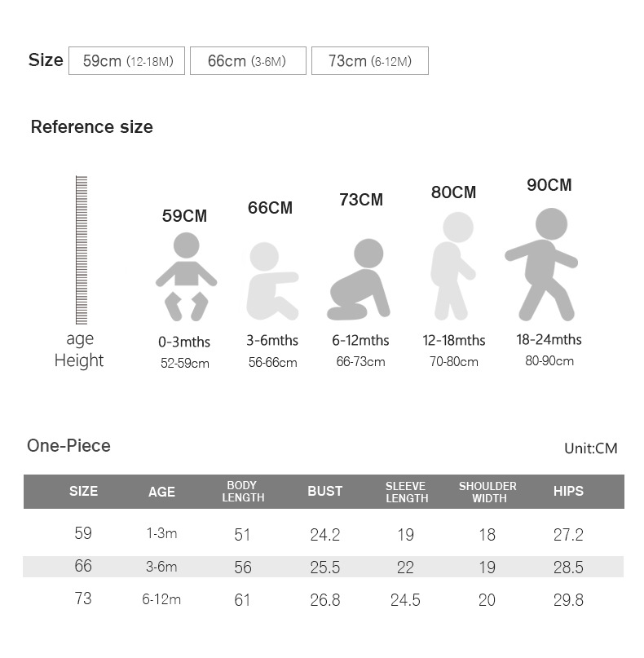The height and width of the screenshot is (658, 644).
Task: Select the 59cm (12-18M) size option
Action: [x=127, y=61]
